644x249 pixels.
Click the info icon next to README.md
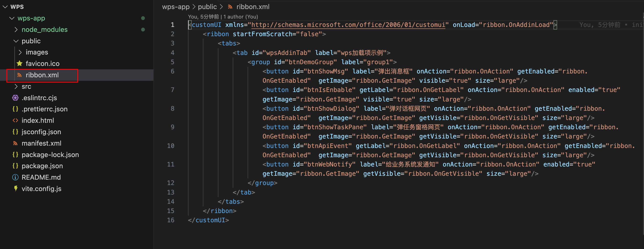pos(15,177)
